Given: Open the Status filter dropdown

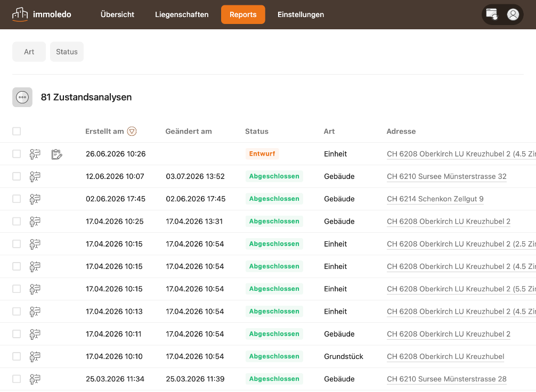Looking at the screenshot, I should pos(67,52).
